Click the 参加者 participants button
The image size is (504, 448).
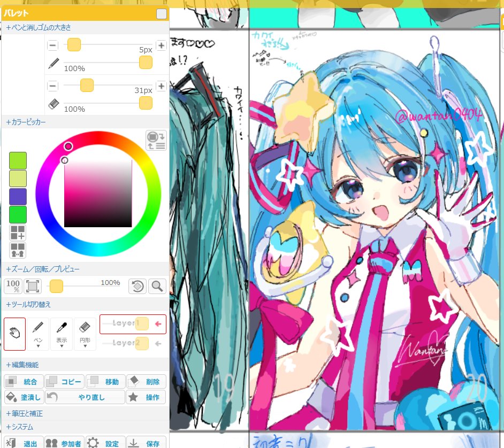(65, 443)
